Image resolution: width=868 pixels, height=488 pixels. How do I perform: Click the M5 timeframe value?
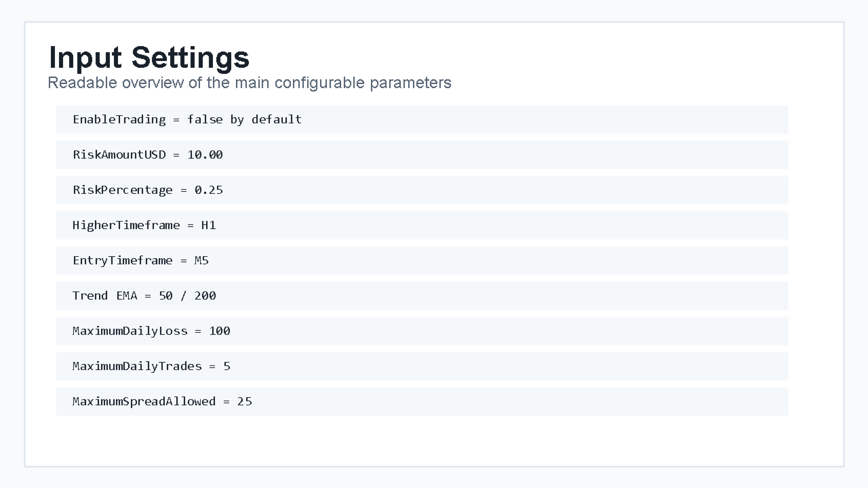tap(201, 260)
